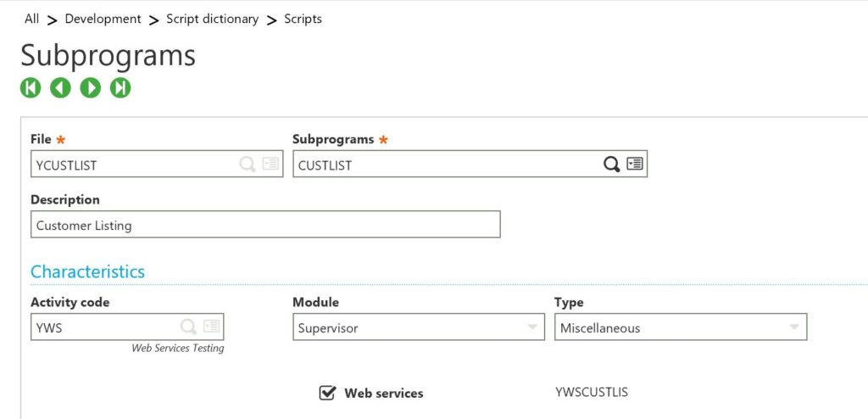Open the Development breadcrumb
The image size is (868, 419).
[103, 19]
